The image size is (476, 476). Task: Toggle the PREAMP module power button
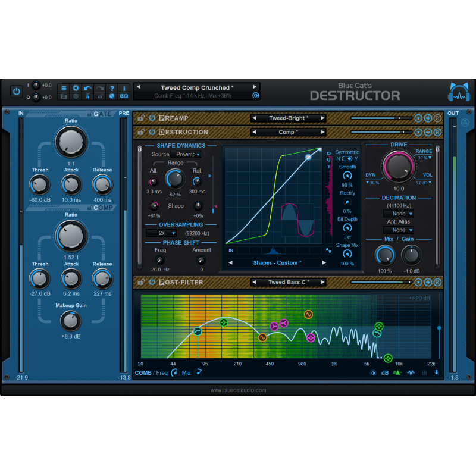(x=152, y=118)
